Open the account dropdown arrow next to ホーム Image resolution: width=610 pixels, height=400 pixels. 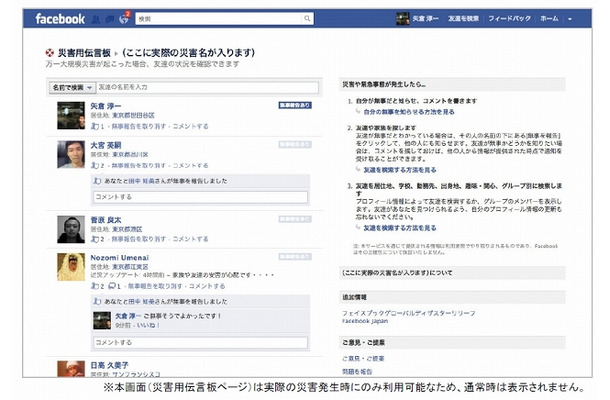coord(570,19)
